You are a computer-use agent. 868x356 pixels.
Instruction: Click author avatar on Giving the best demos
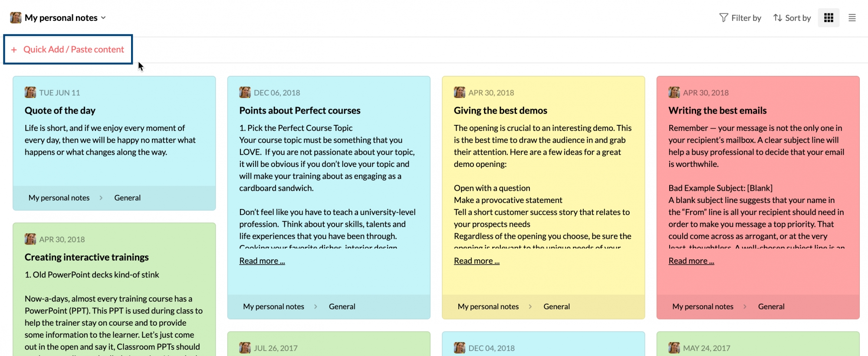click(x=460, y=92)
